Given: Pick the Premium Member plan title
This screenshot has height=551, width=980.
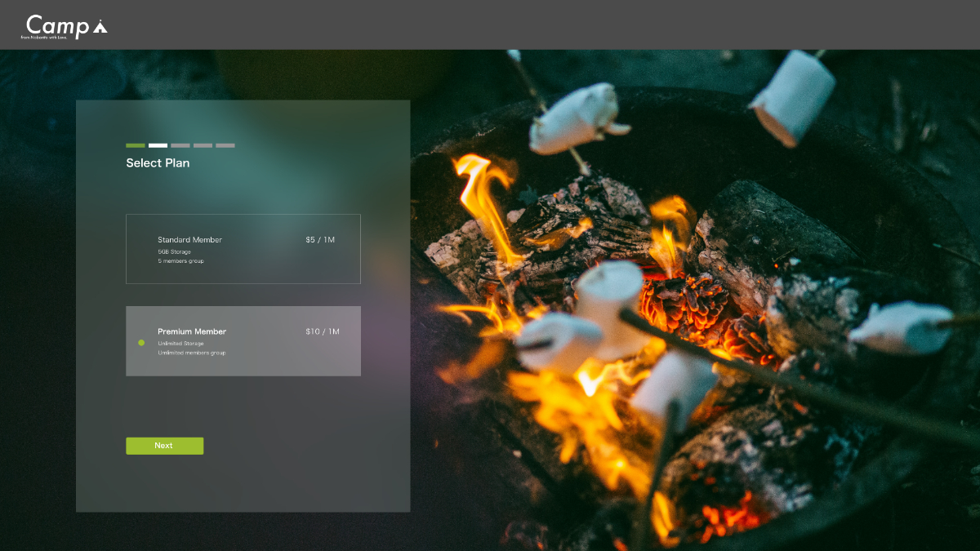Looking at the screenshot, I should click(x=192, y=331).
